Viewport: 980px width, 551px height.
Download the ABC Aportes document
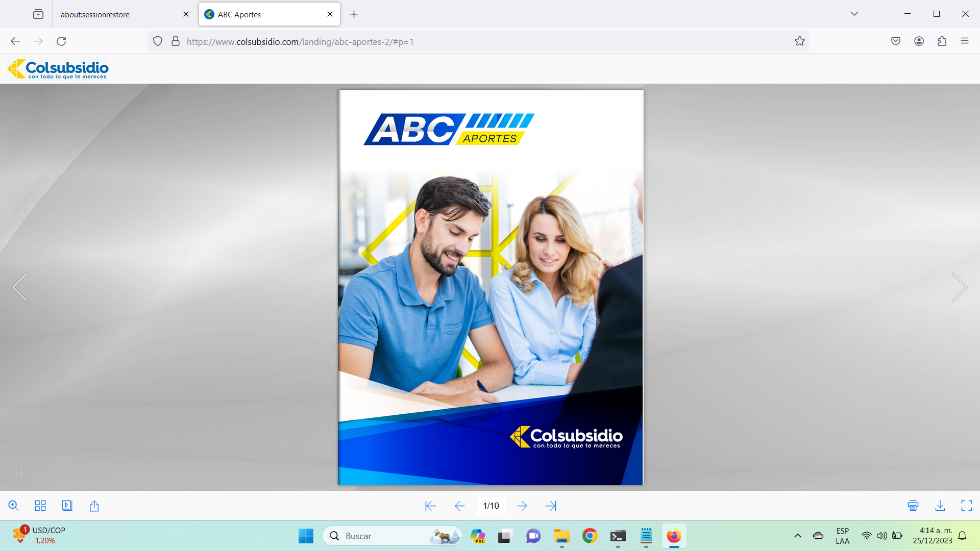[x=940, y=506]
